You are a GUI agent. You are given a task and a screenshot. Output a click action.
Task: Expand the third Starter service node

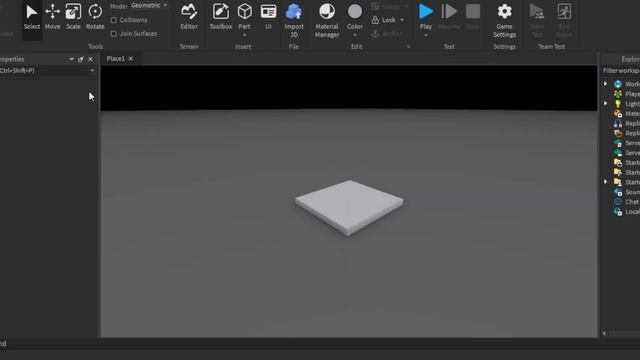pyautogui.click(x=606, y=182)
